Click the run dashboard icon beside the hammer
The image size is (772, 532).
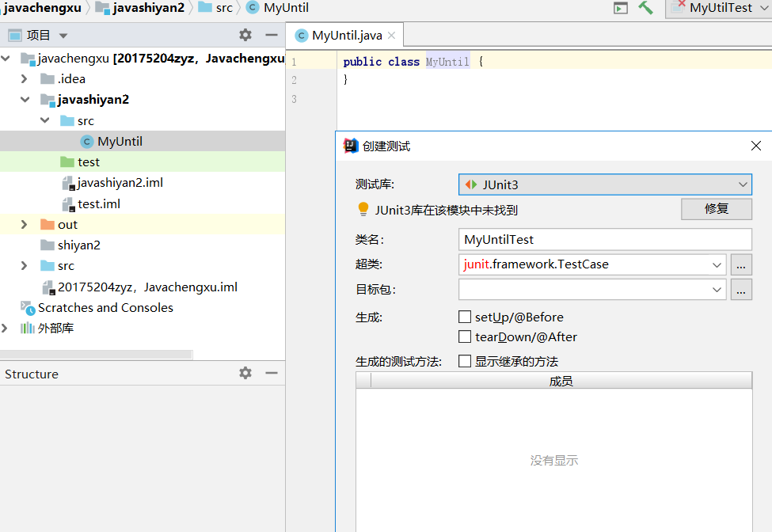(620, 8)
